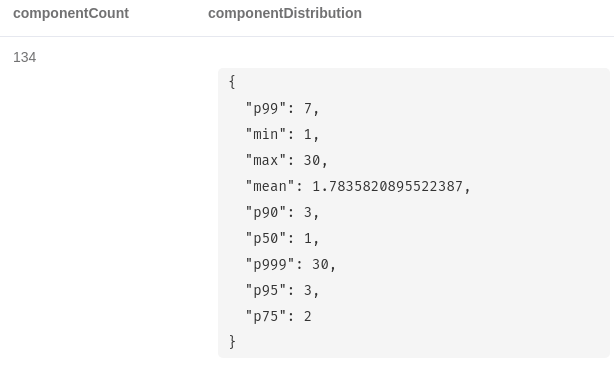Click the componentDistribution column header
Viewport: 614px width, 377px height.
pyautogui.click(x=285, y=13)
